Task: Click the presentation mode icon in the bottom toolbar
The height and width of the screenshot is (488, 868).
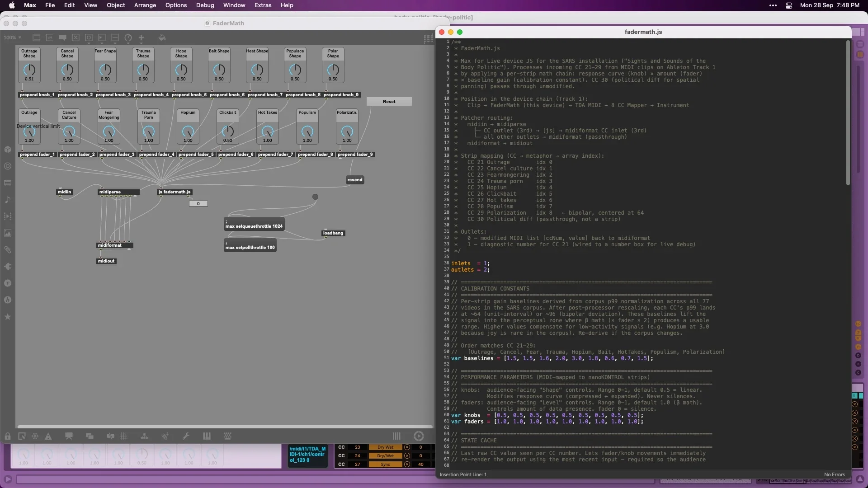Action: (x=69, y=436)
